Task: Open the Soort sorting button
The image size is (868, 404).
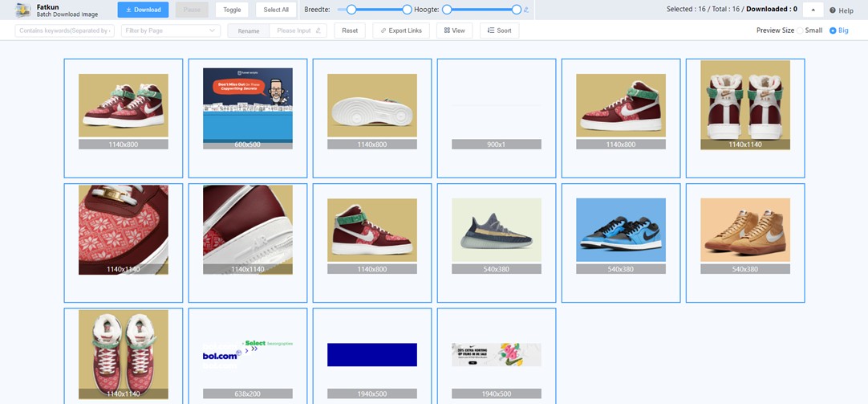Action: 499,31
